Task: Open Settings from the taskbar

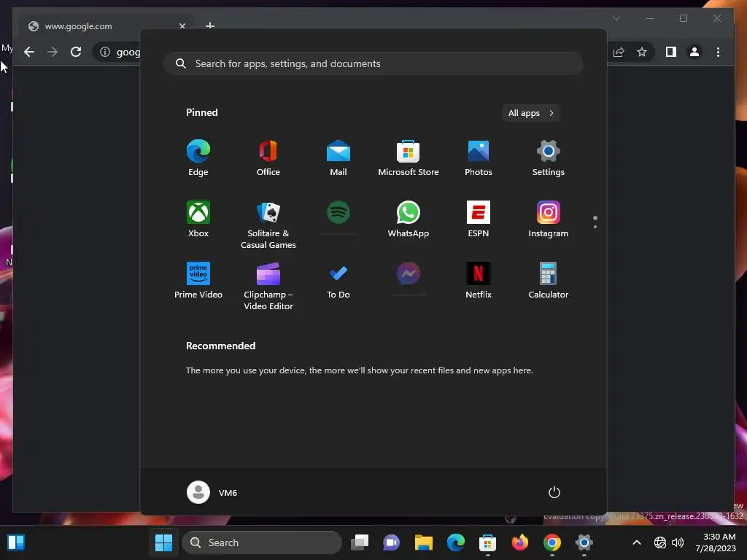Action: point(584,542)
